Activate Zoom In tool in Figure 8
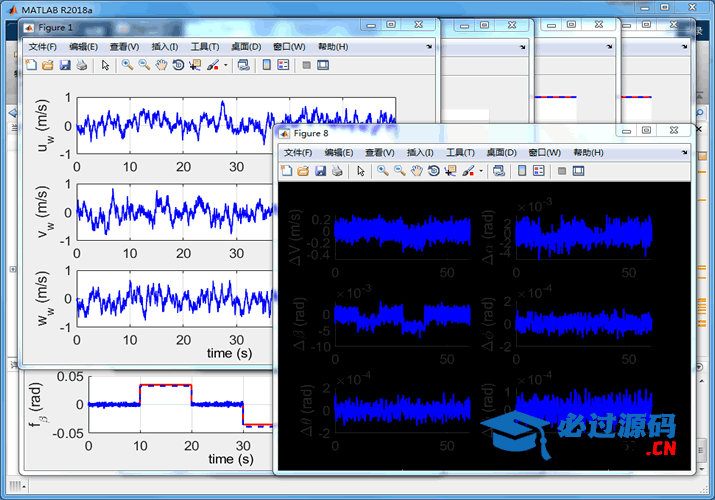715x500 pixels. (x=383, y=171)
